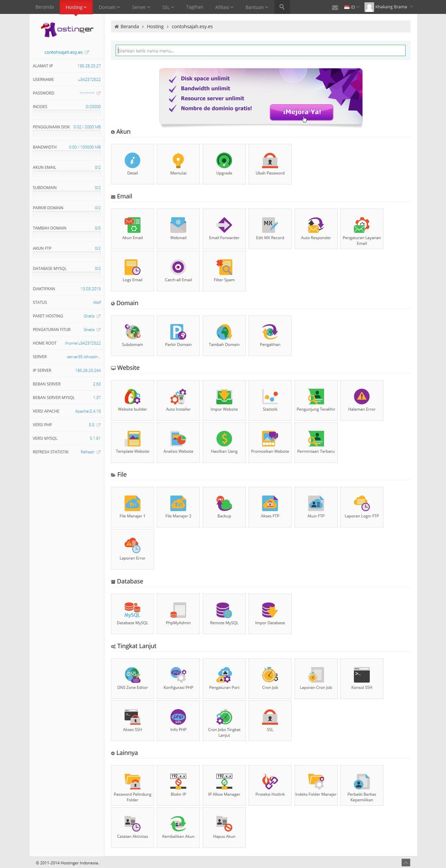The image size is (446, 868).
Task: Open the File Manajer 1 icon
Action: [x=132, y=506]
